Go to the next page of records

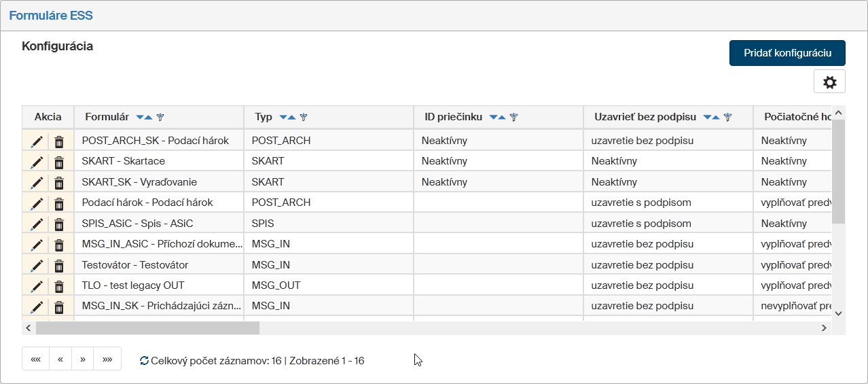click(x=83, y=359)
